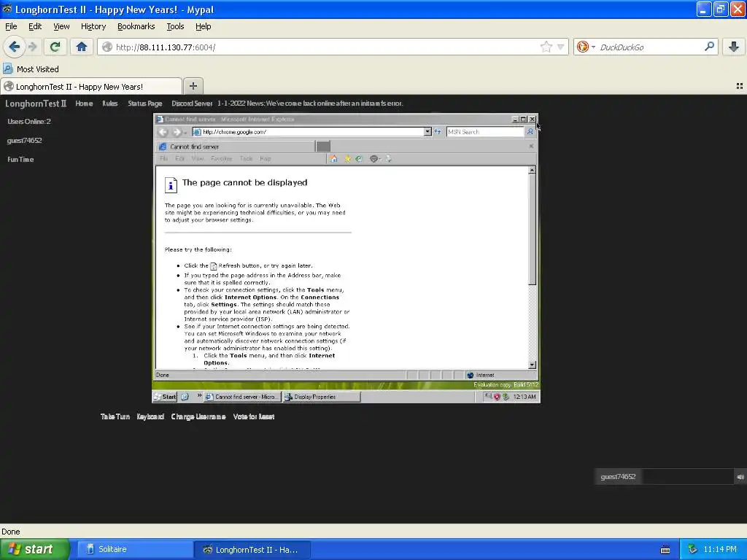This screenshot has height=560, width=747.
Task: Click the IE home icon in command bar
Action: tap(334, 158)
